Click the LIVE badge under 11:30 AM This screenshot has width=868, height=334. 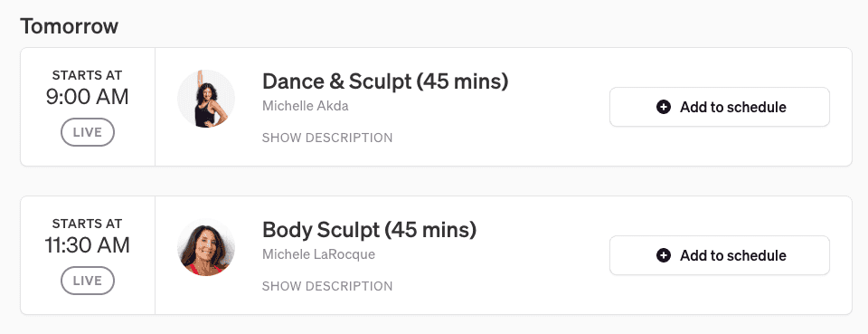88,281
